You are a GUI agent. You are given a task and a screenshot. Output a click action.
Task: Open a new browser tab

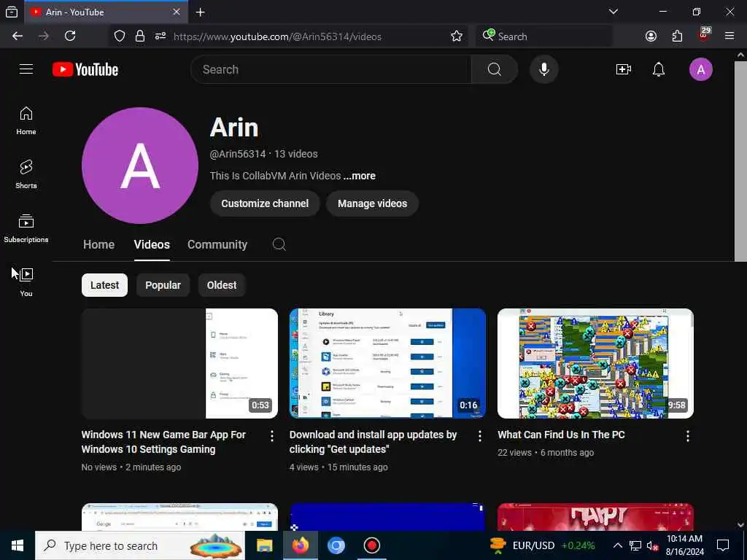pyautogui.click(x=201, y=12)
